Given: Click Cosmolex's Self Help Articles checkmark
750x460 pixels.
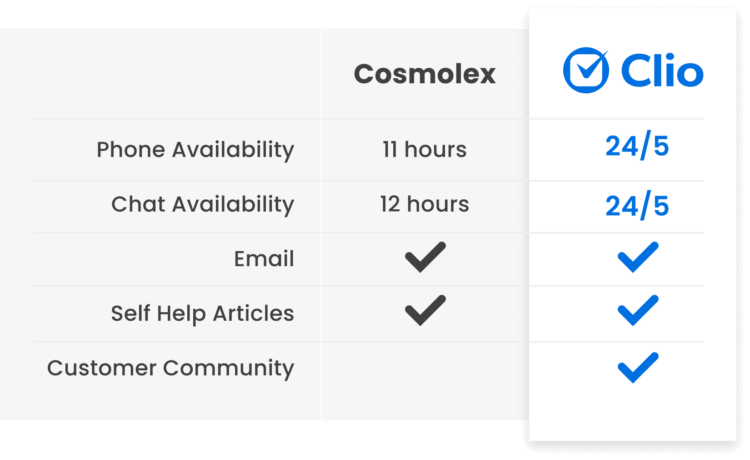Looking at the screenshot, I should tap(425, 312).
